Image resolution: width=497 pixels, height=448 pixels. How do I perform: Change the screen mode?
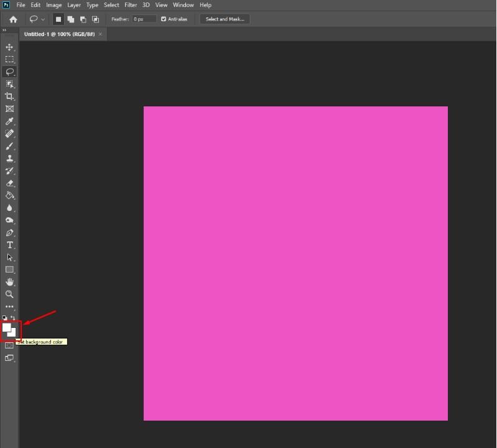pos(9,358)
